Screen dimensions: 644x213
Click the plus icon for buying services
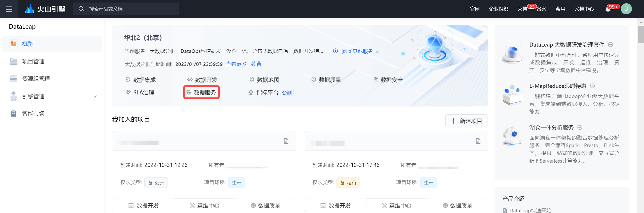[x=335, y=51]
